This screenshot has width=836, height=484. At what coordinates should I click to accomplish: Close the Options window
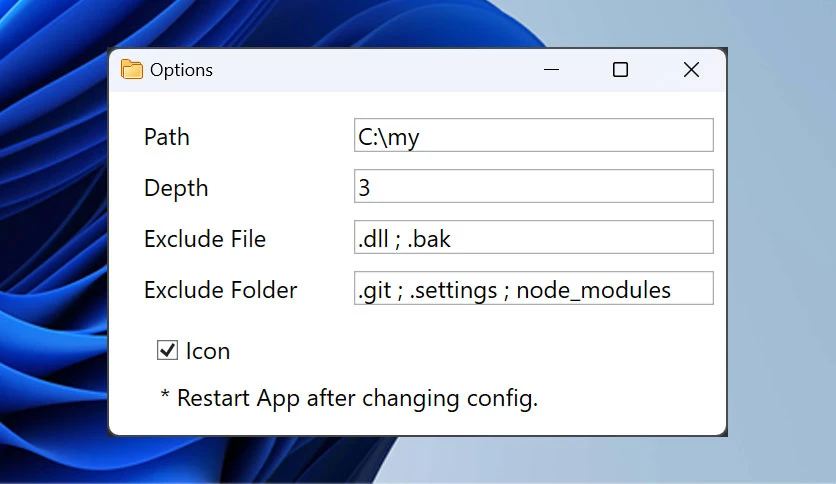[x=692, y=70]
